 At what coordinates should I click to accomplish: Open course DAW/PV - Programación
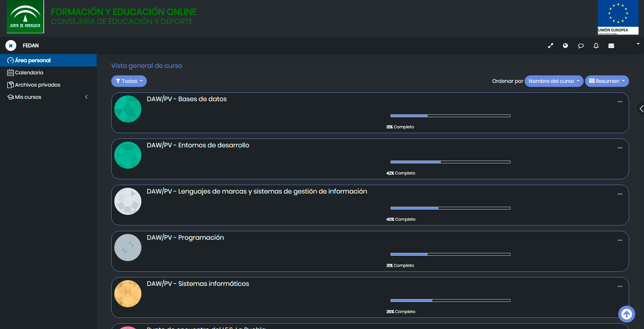coord(185,238)
